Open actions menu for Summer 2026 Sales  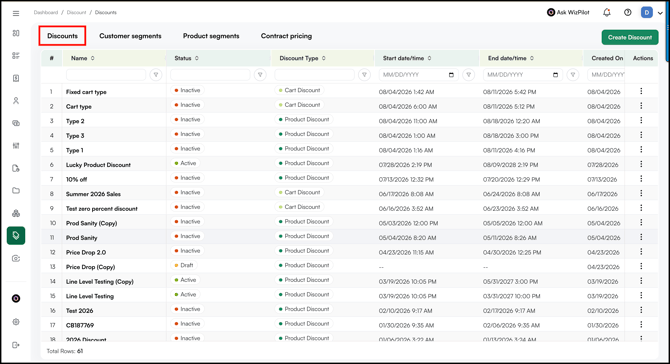641,193
